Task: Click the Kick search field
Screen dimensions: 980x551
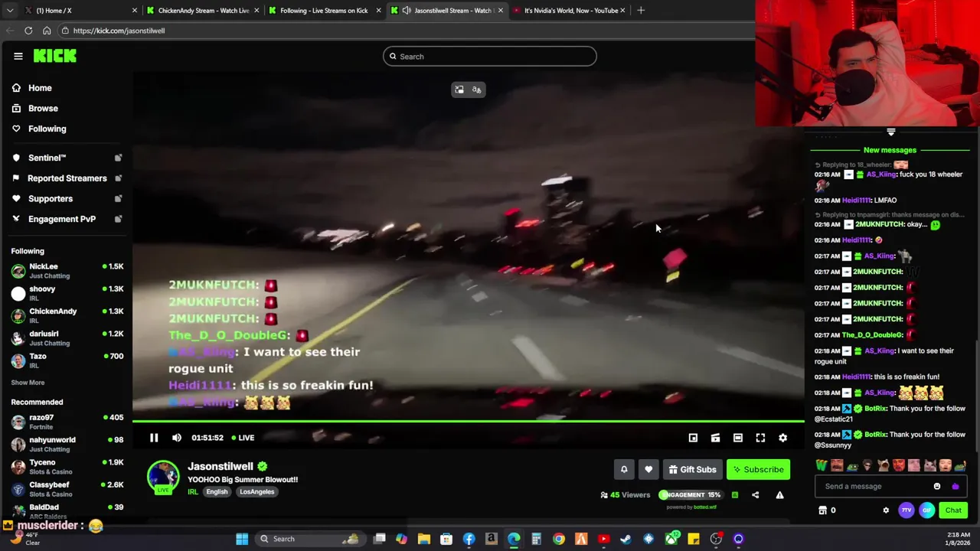Action: 490,57
